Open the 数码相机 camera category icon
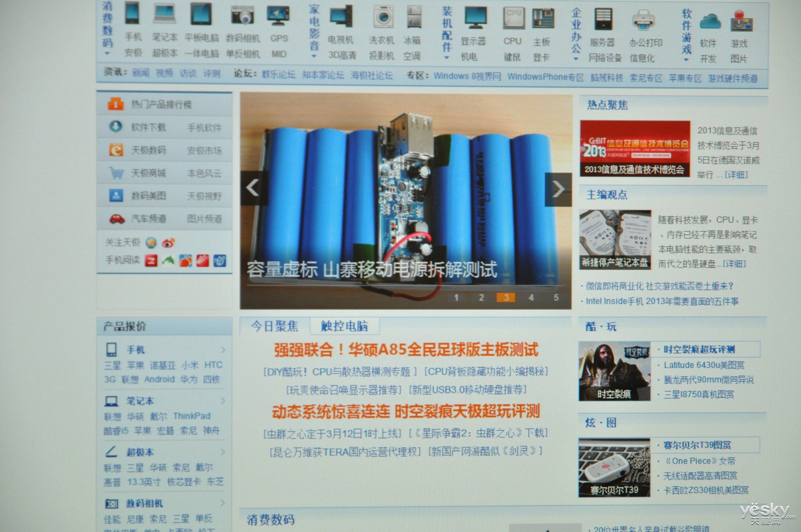 (x=242, y=15)
